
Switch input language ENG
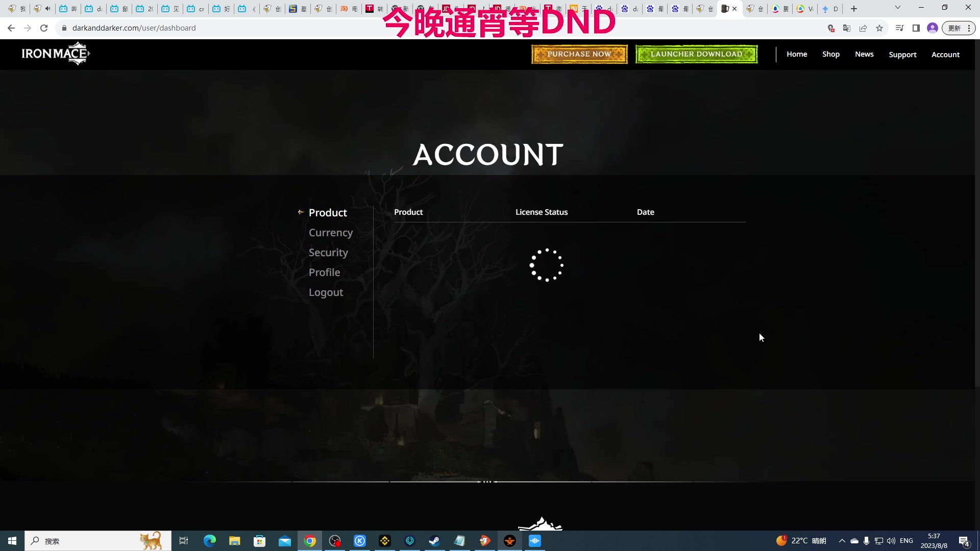coord(906,541)
